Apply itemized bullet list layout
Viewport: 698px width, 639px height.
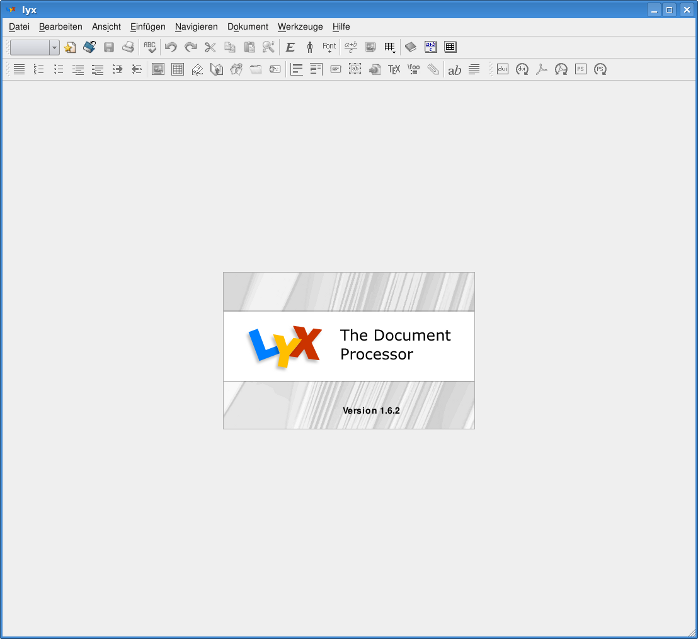tap(58, 69)
